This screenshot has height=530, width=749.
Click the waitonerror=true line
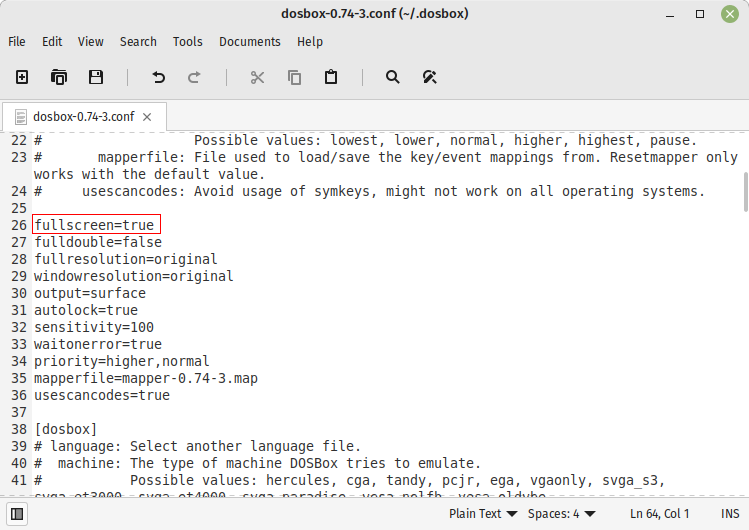pyautogui.click(x=98, y=344)
